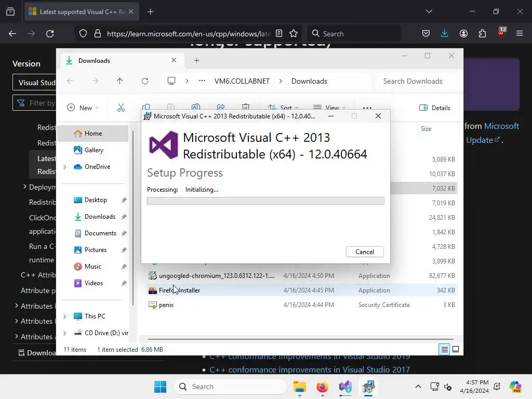Viewport: 532px width, 399px height.
Task: Open a new Firefox tab
Action: click(151, 12)
